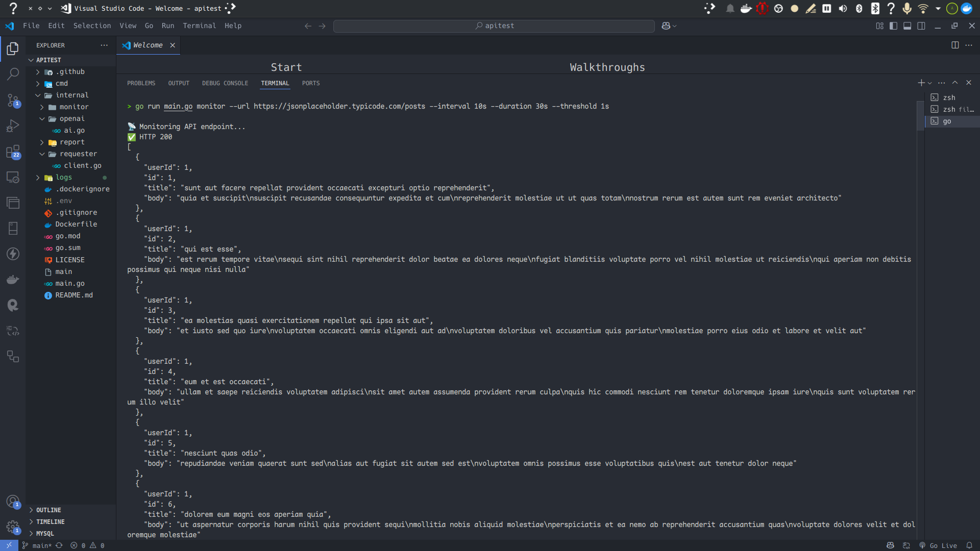This screenshot has width=980, height=551.
Task: Create a new terminal with plus icon
Action: (x=921, y=83)
